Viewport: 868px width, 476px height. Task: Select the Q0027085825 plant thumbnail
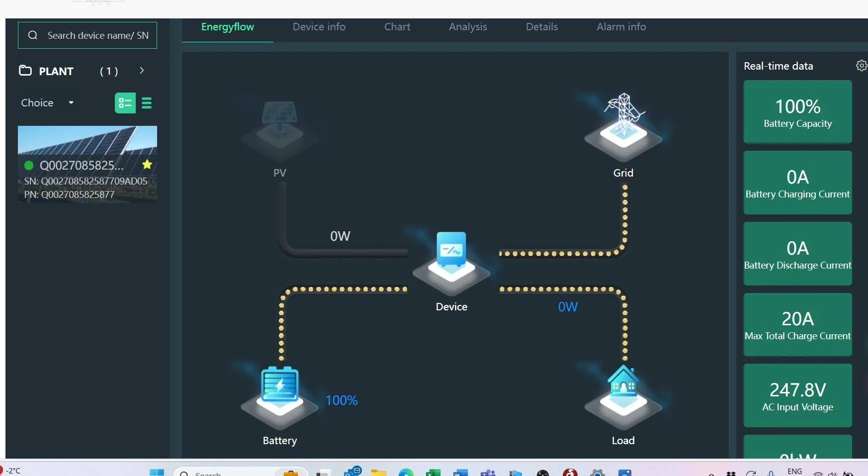[87, 140]
